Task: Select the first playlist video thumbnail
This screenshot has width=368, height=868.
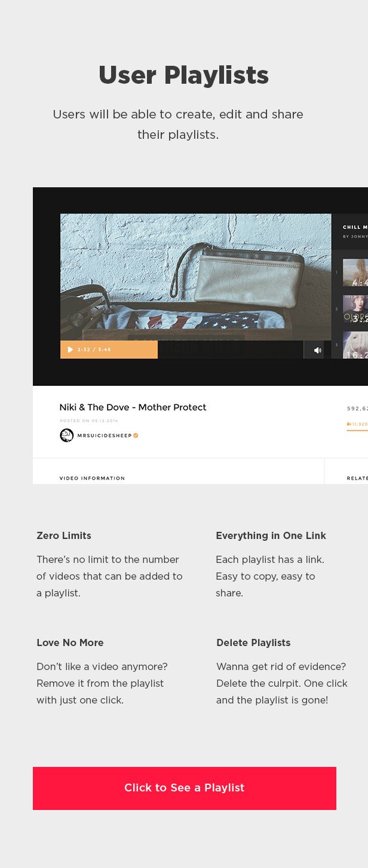Action: coord(355,272)
